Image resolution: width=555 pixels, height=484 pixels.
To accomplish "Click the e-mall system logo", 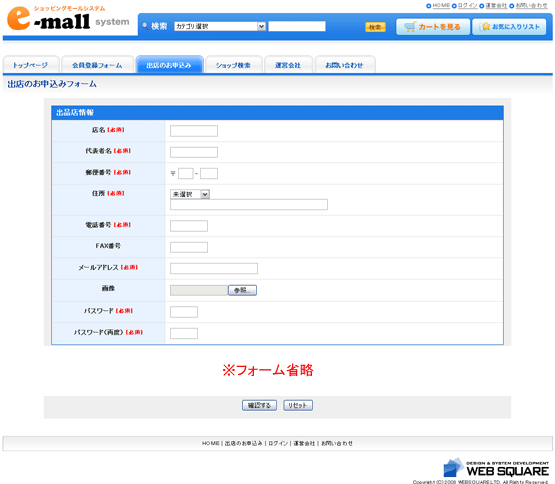I will [68, 18].
